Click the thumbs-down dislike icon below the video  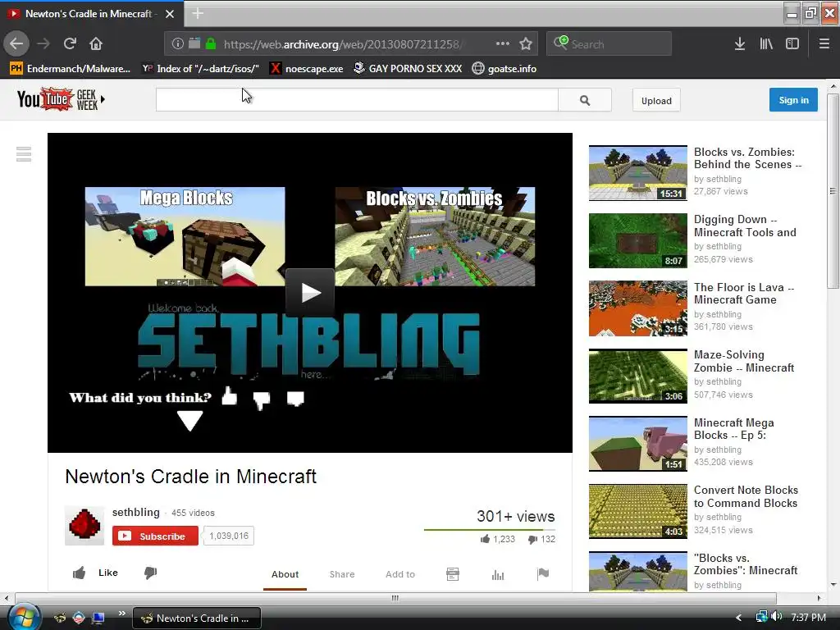[x=151, y=573]
